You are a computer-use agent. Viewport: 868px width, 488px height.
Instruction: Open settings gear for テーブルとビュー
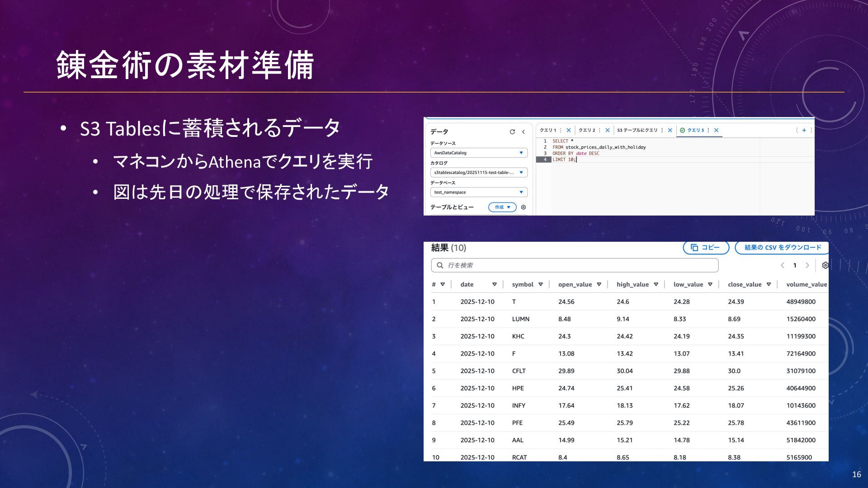(x=524, y=207)
